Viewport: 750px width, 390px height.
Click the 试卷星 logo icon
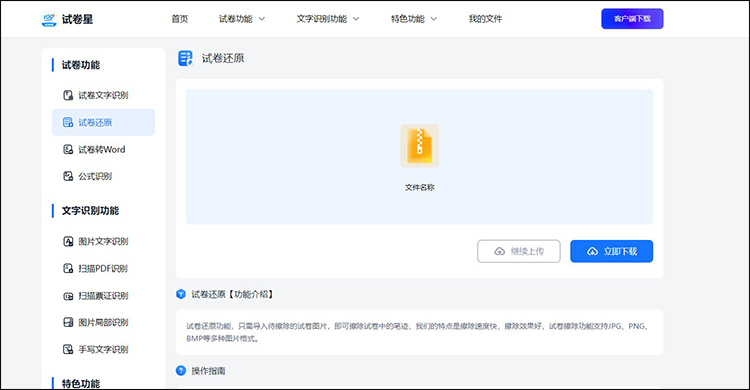(49, 19)
